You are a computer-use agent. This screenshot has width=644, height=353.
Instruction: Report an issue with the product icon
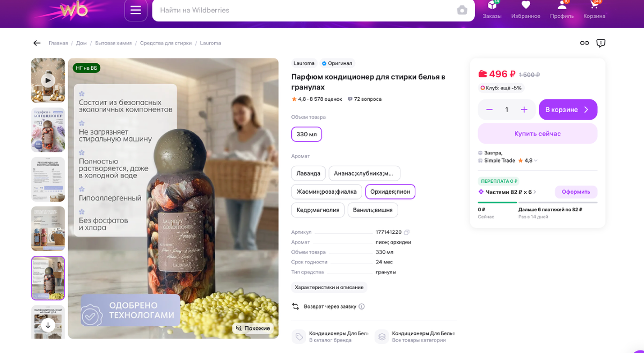click(x=601, y=43)
